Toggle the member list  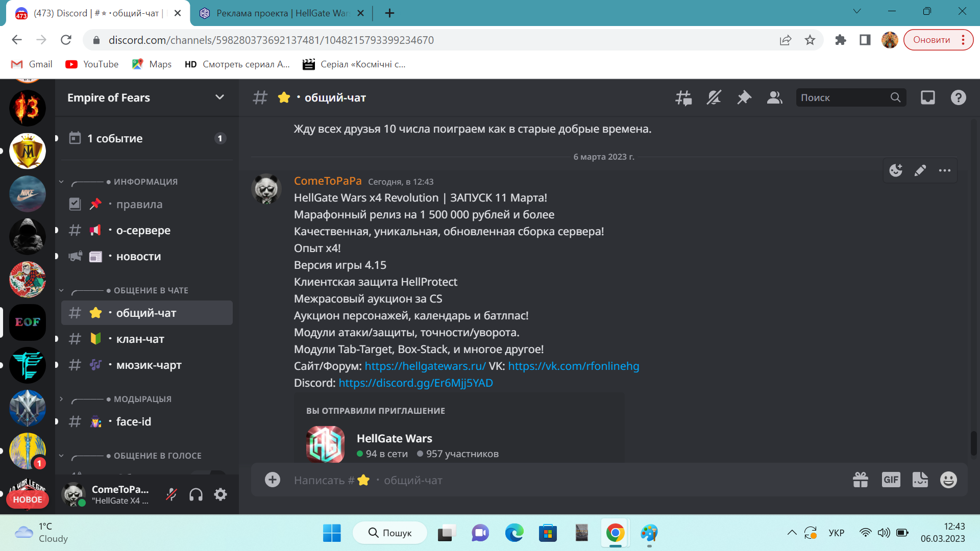coord(775,97)
